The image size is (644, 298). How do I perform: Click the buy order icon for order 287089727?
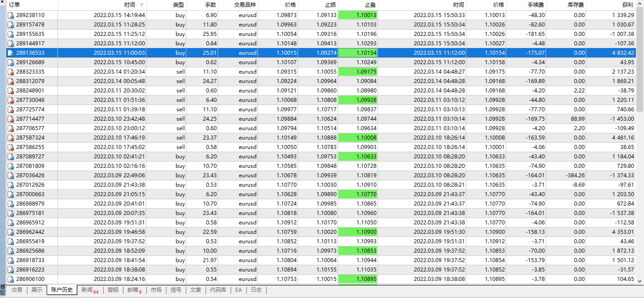[x=10, y=156]
